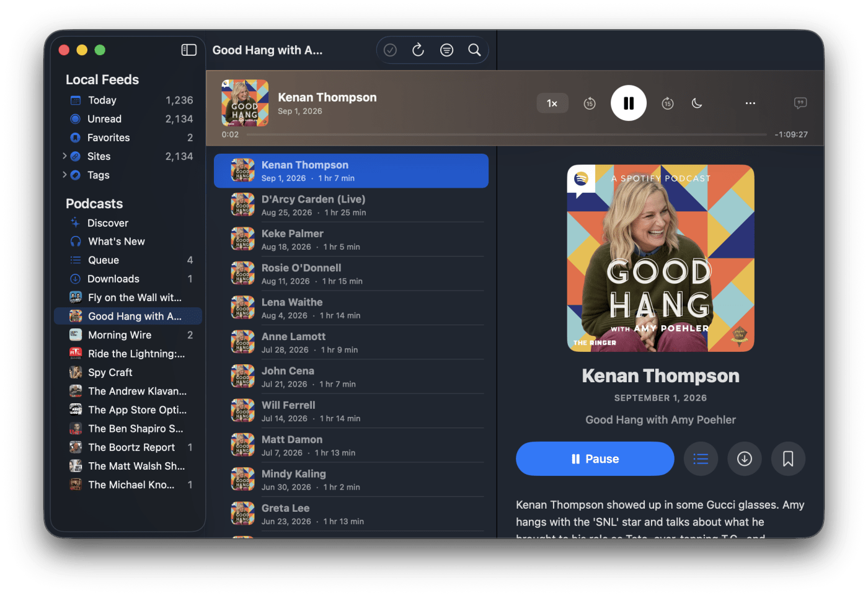Screen dimensions: 868x596
Task: Select The Michael Kno... podcast
Action: [x=128, y=484]
